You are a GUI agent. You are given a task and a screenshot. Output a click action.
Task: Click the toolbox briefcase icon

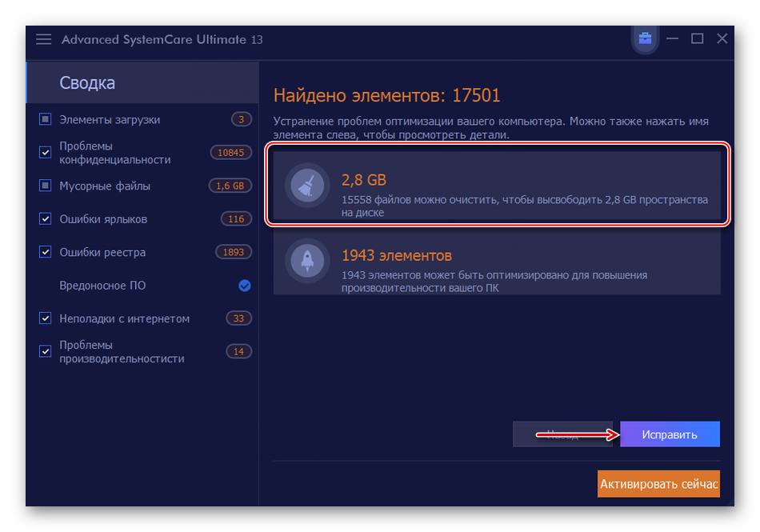click(x=645, y=38)
